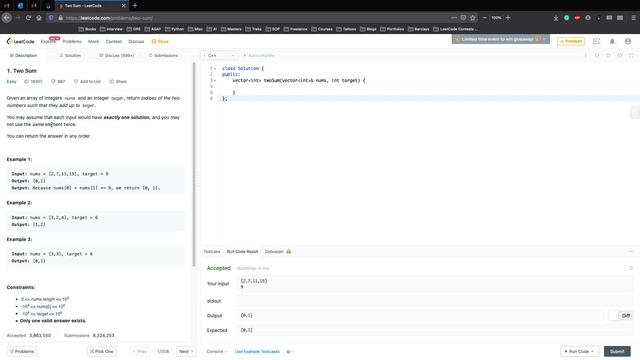Open the user profile avatar
The image size is (640, 360).
coord(628,41)
